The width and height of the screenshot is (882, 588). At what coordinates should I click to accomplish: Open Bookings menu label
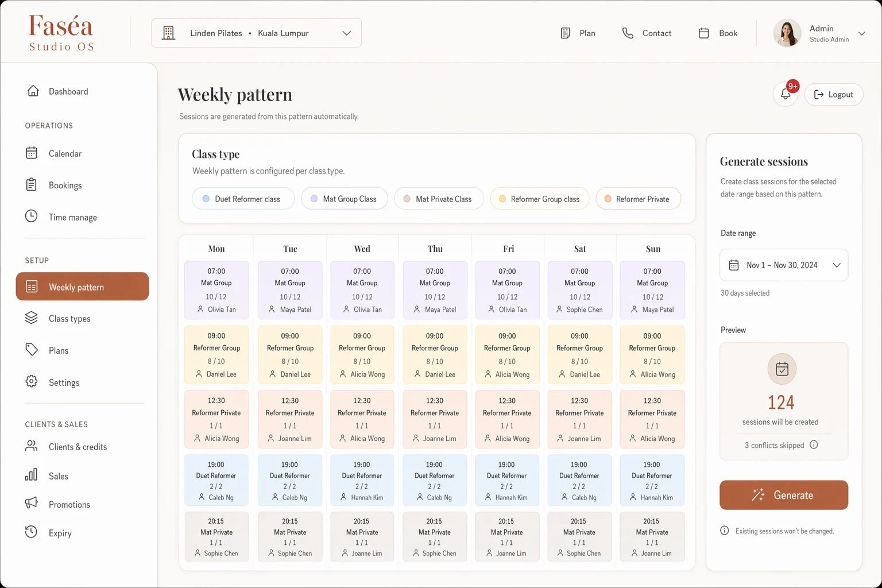point(65,185)
